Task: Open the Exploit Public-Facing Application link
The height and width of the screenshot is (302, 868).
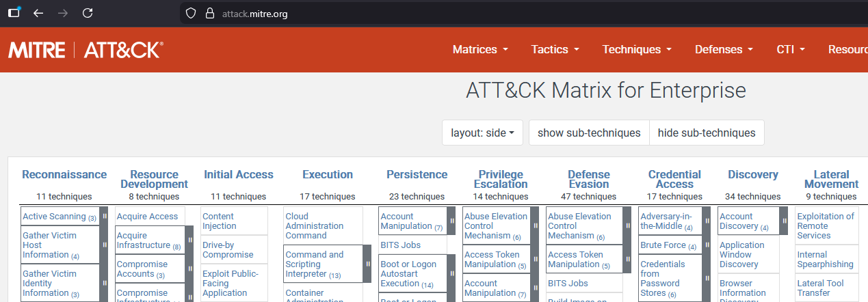Action: pyautogui.click(x=230, y=284)
